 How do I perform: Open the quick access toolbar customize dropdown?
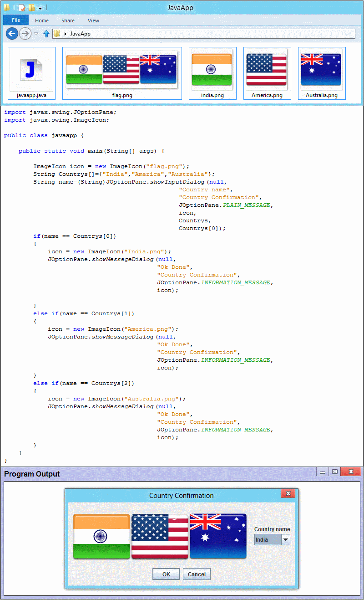pyautogui.click(x=40, y=8)
